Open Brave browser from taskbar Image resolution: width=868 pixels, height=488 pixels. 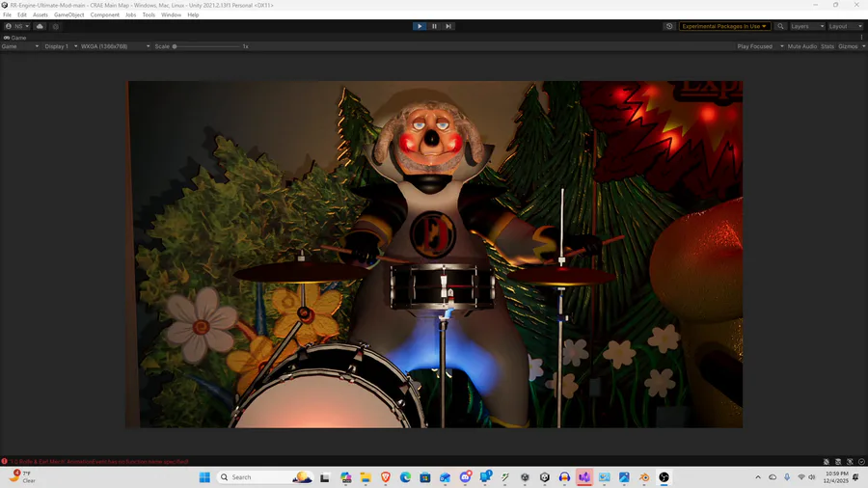point(385,477)
